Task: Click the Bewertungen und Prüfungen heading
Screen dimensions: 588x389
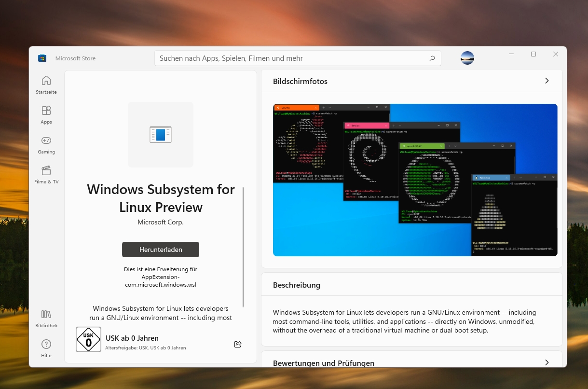Action: click(324, 363)
